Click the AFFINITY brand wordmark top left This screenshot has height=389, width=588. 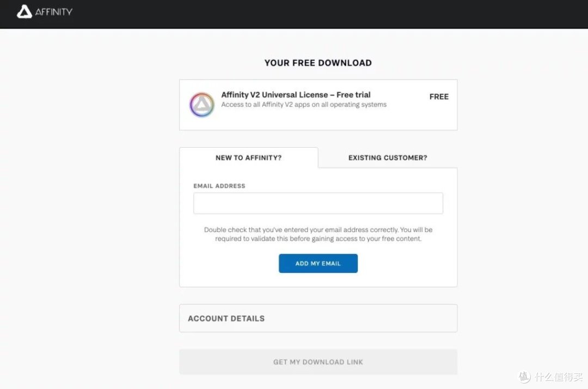pyautogui.click(x=53, y=12)
